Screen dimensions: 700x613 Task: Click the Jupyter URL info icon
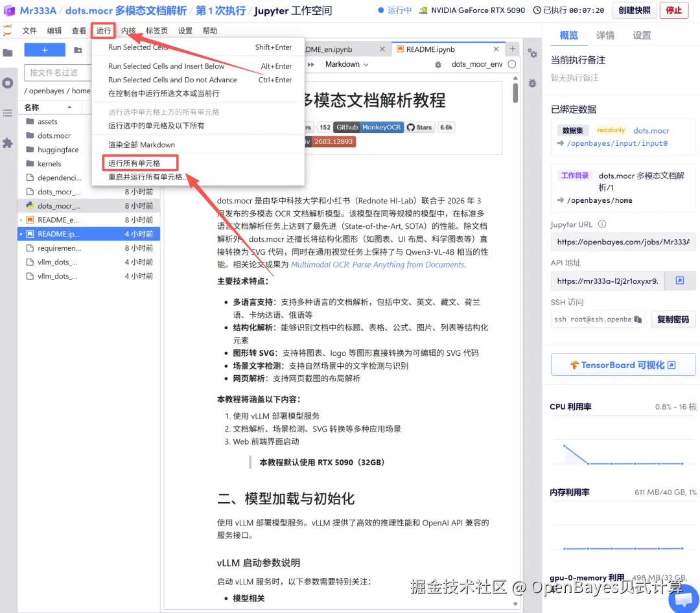click(x=601, y=224)
